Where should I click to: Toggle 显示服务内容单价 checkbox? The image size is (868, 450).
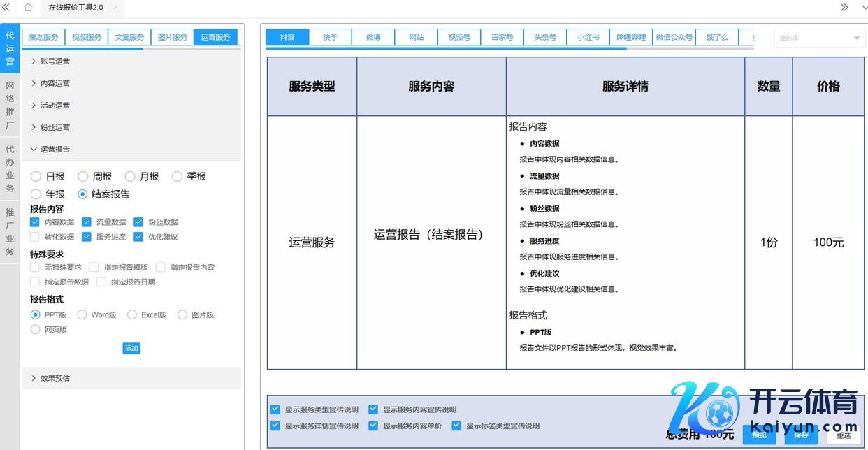(x=373, y=426)
